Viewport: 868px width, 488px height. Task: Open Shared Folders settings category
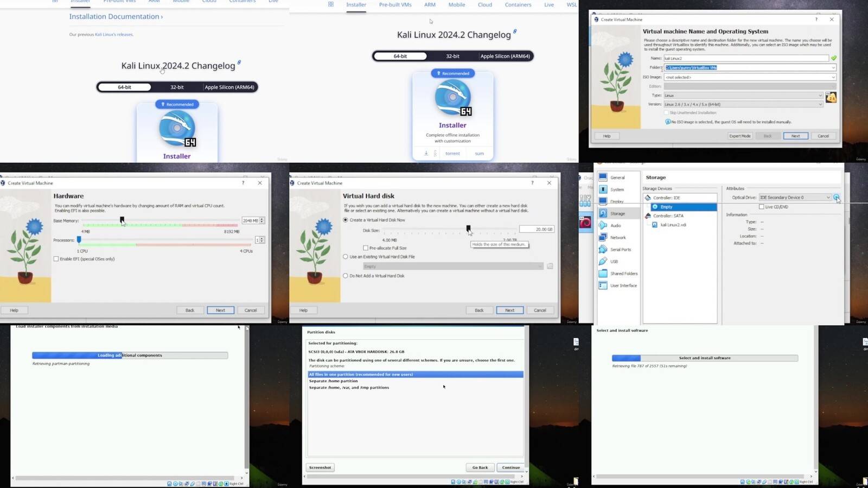click(623, 274)
